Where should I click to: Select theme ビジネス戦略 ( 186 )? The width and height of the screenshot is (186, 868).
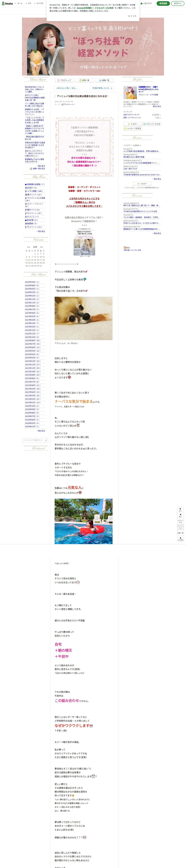pos(34,191)
